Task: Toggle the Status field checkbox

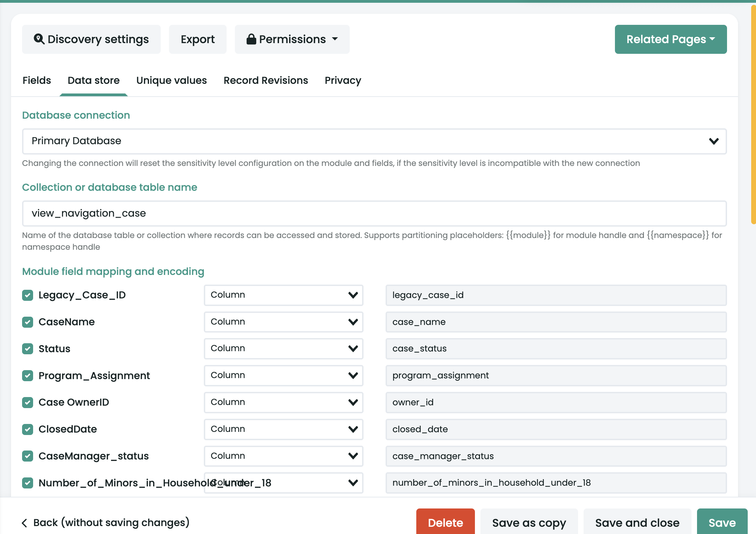Action: (x=28, y=349)
